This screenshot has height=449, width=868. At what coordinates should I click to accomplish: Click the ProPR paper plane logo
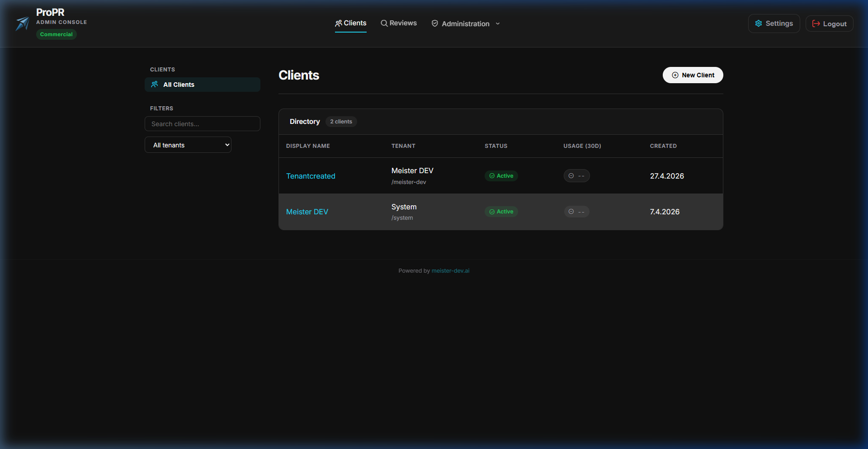pos(22,24)
